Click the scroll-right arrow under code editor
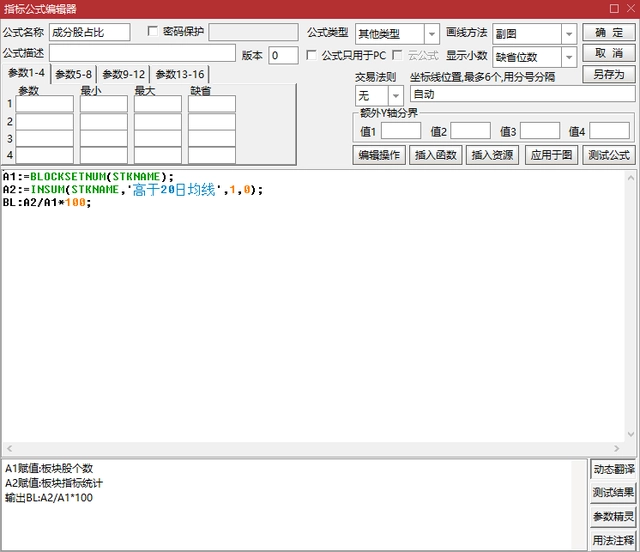Screen dimensions: 640x552 click(616, 448)
